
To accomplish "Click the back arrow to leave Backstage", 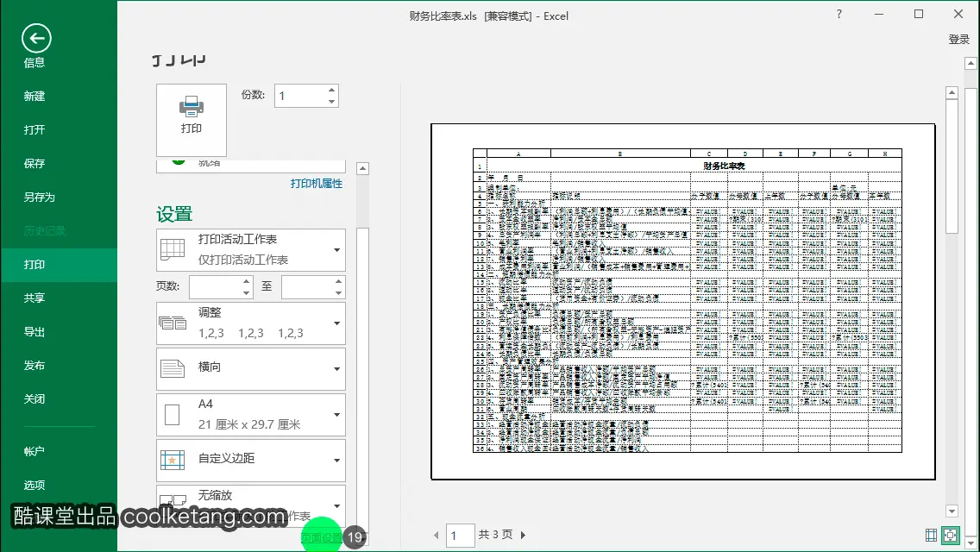I will tap(36, 38).
